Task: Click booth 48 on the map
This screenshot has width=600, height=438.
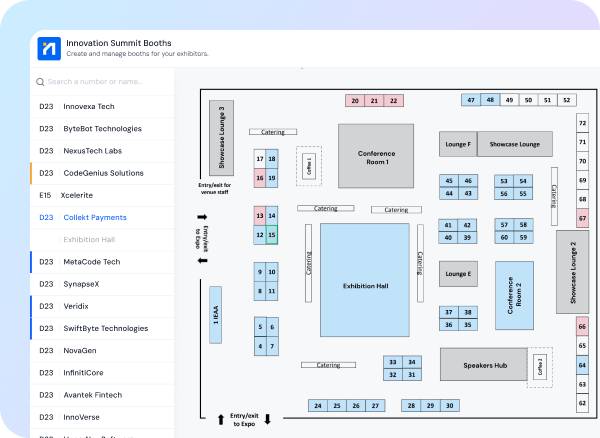Action: pos(490,100)
